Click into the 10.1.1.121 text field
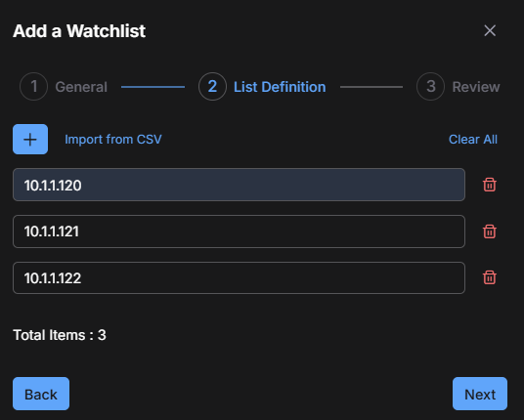Image resolution: width=524 pixels, height=420 pixels. (239, 231)
